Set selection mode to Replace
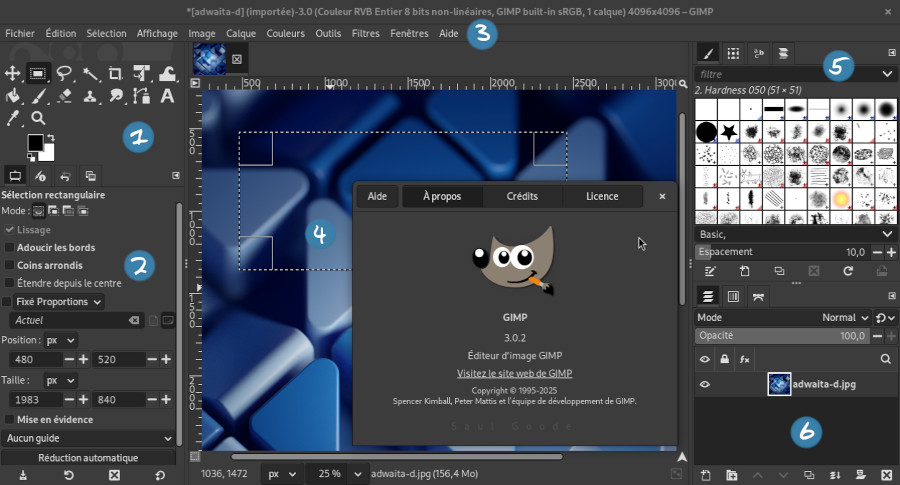Viewport: 900px width, 485px height. click(x=38, y=211)
